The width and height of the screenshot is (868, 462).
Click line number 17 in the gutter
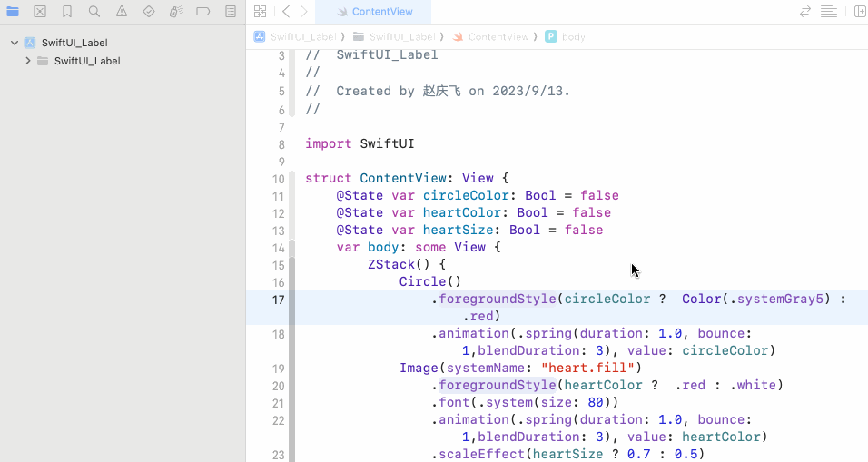pyautogui.click(x=278, y=300)
